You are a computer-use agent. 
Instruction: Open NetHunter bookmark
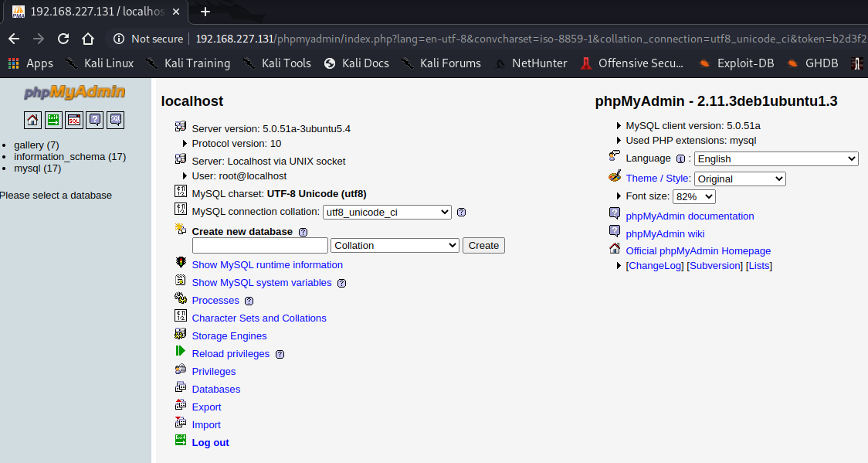click(x=531, y=63)
